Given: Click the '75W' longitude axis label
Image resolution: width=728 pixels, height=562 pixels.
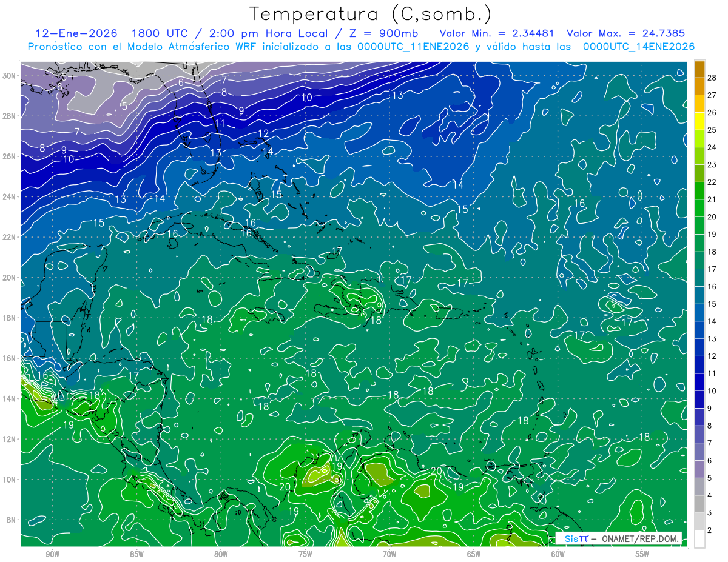Looking at the screenshot, I should tap(305, 554).
